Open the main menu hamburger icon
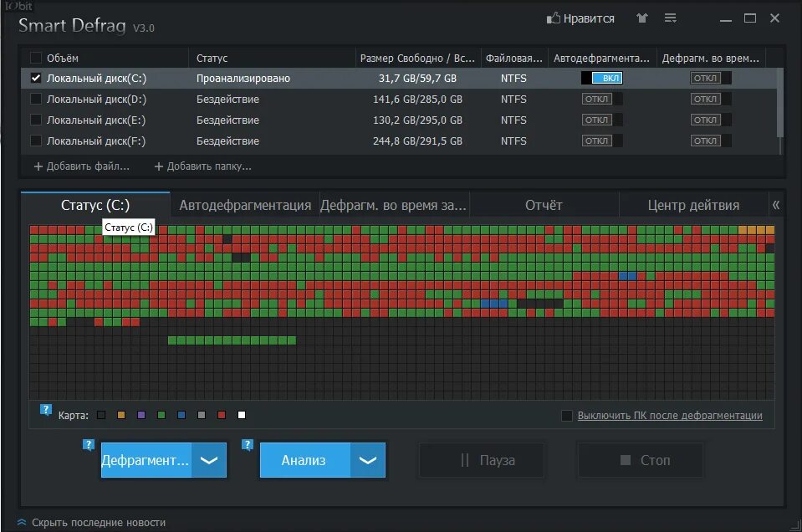 pos(671,18)
